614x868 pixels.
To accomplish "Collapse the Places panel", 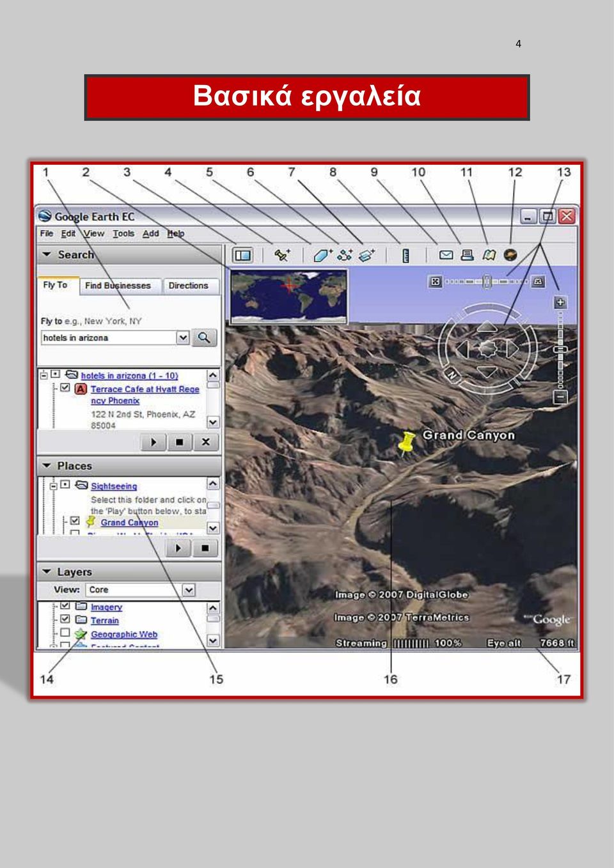I will [47, 466].
